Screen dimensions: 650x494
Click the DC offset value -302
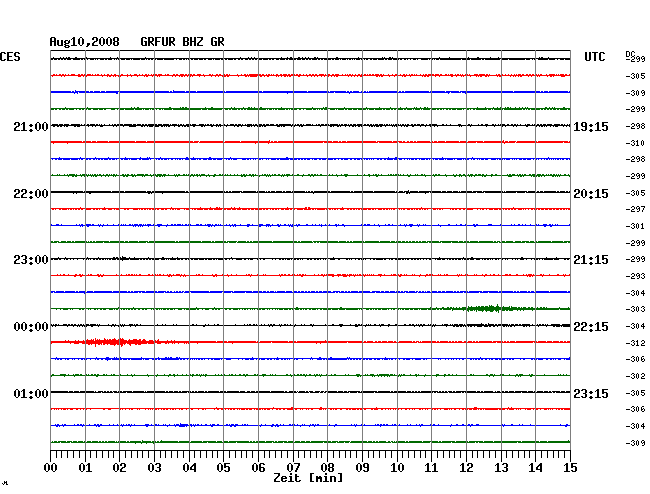[x=635, y=376]
